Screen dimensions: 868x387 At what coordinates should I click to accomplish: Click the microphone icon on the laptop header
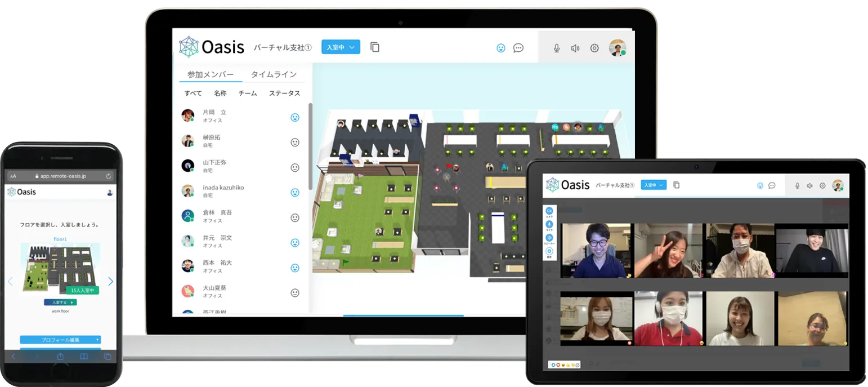pos(556,48)
